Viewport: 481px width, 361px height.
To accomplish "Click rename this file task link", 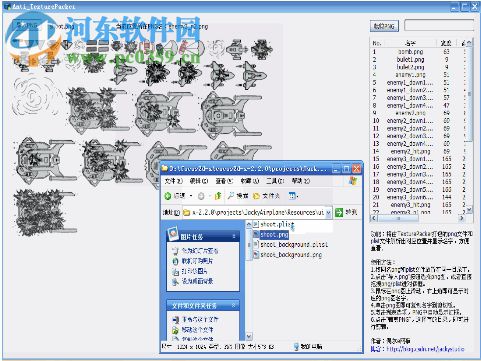I will point(200,319).
